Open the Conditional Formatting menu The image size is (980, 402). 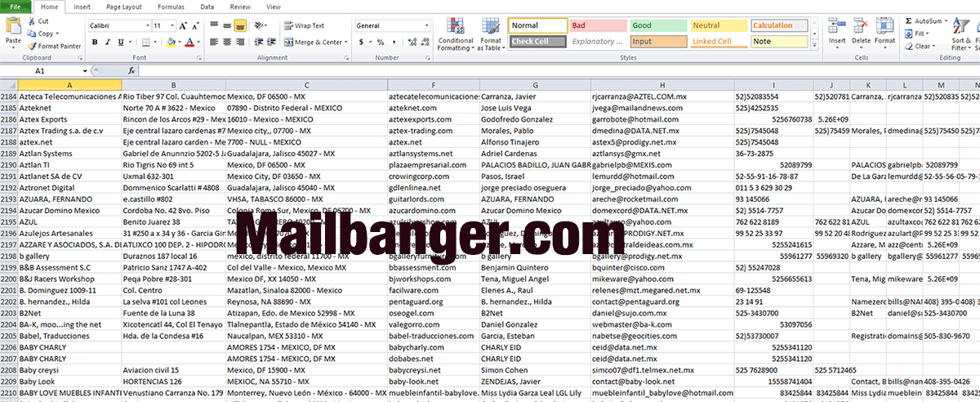tap(455, 33)
